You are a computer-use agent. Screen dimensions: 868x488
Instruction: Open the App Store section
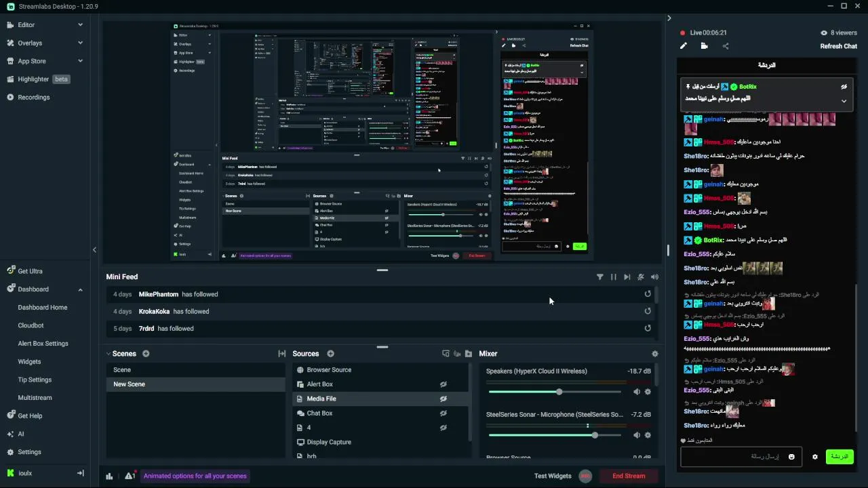[32, 61]
